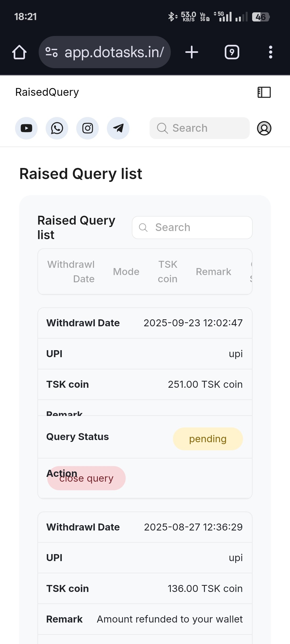Open a new browser tab
290x644 pixels.
pyautogui.click(x=192, y=52)
